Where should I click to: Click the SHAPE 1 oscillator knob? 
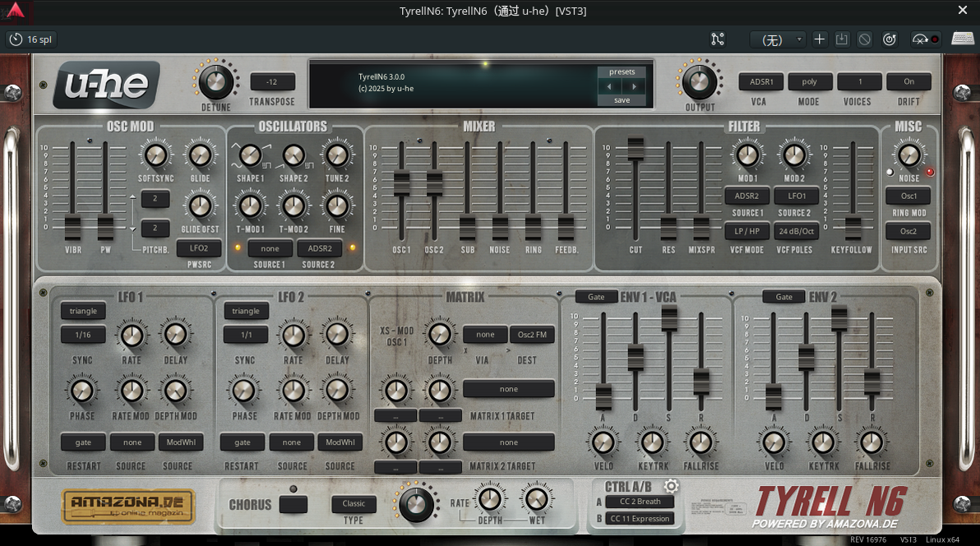(x=250, y=155)
